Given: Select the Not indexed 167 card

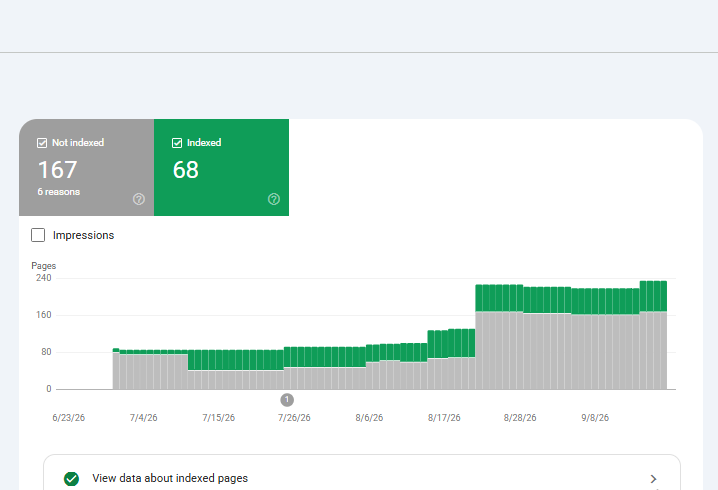Looking at the screenshot, I should [87, 168].
